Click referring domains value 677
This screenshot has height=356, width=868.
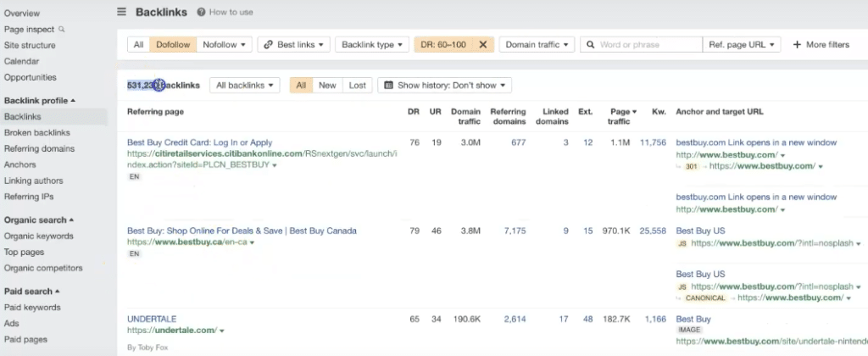pyautogui.click(x=519, y=142)
